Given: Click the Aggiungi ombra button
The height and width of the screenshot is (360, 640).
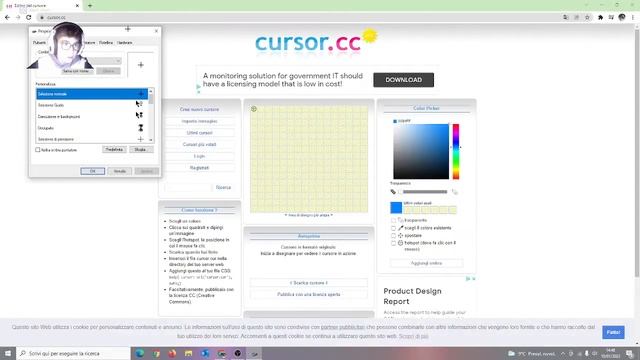Looking at the screenshot, I should click(427, 263).
